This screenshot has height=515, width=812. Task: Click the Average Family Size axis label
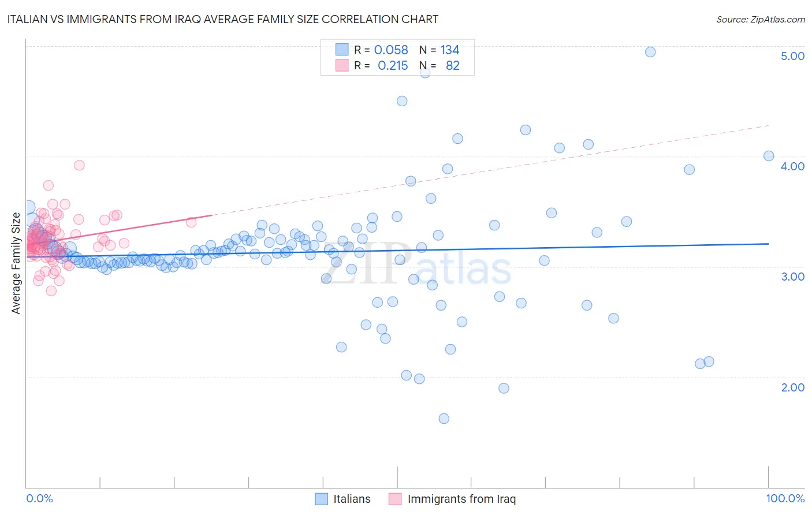click(x=16, y=263)
